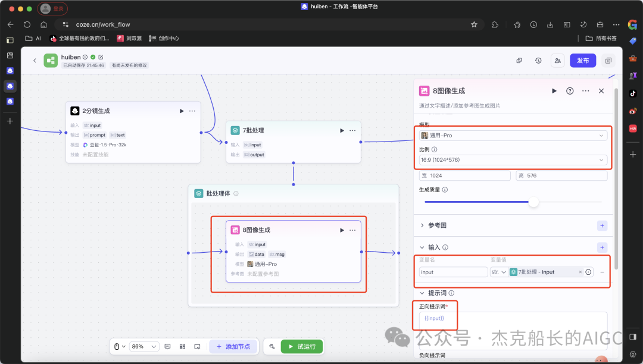Open the browser extensions puzzle icon
643x364 pixels.
click(495, 24)
